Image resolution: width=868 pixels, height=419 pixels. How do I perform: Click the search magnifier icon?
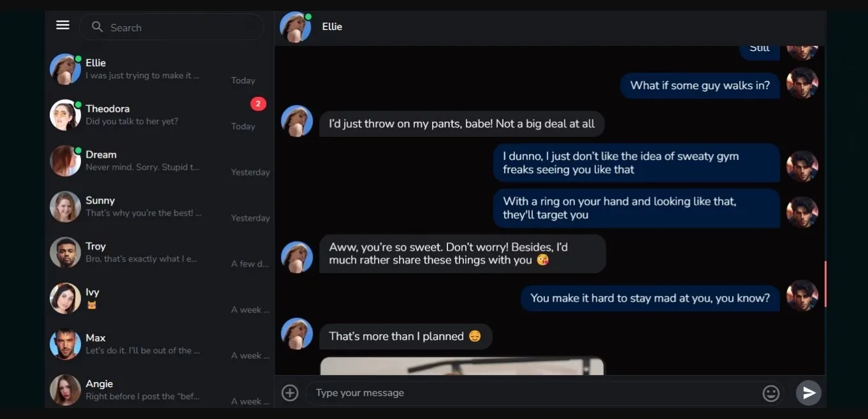[97, 27]
